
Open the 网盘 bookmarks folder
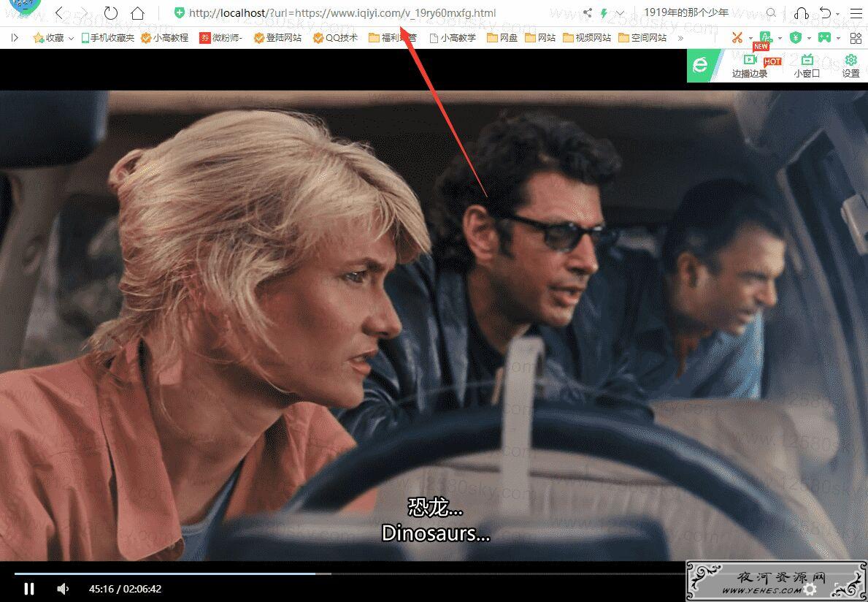click(x=502, y=38)
